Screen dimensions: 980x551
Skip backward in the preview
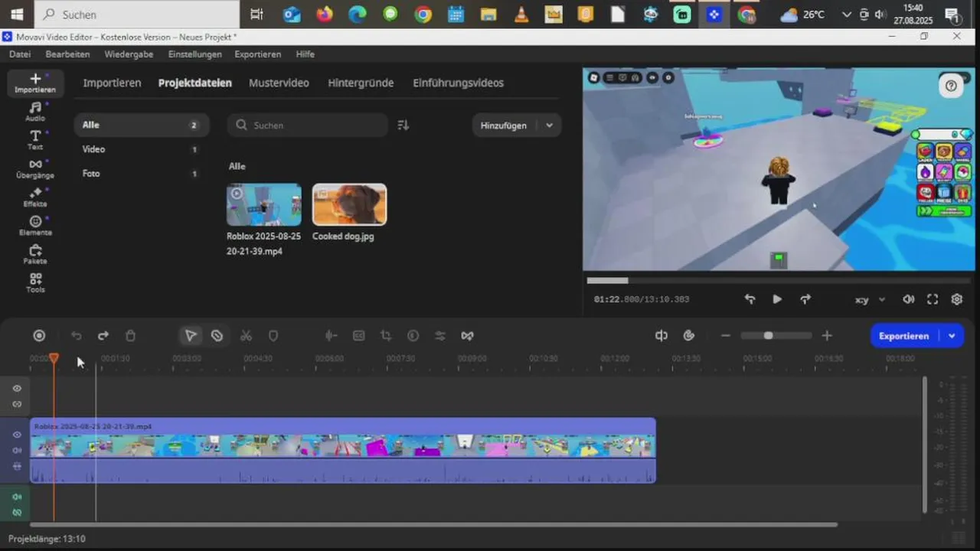click(750, 299)
